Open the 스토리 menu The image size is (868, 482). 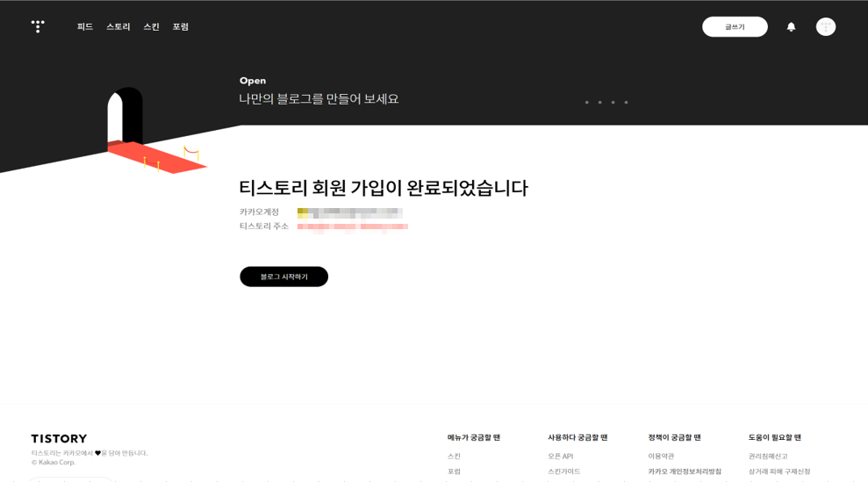(x=118, y=26)
